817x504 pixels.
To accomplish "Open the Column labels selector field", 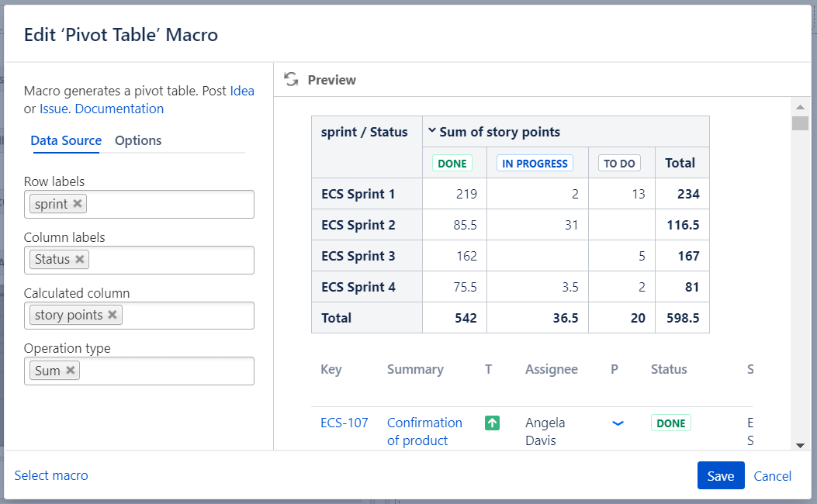I will [171, 260].
